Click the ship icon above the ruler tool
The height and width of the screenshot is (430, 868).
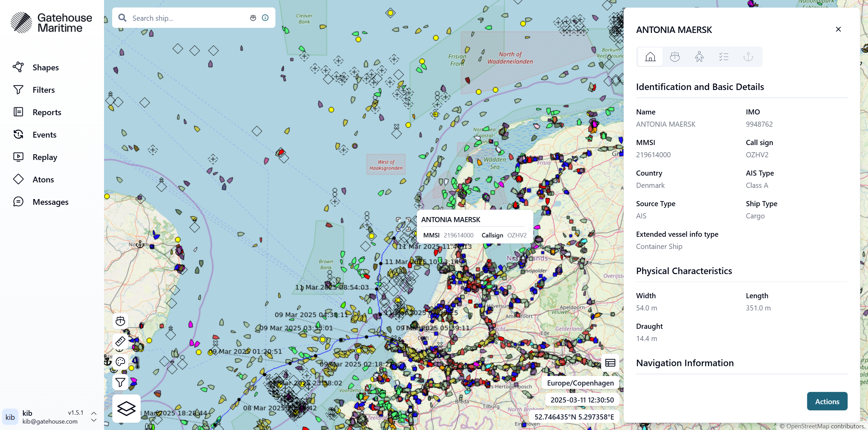[120, 321]
